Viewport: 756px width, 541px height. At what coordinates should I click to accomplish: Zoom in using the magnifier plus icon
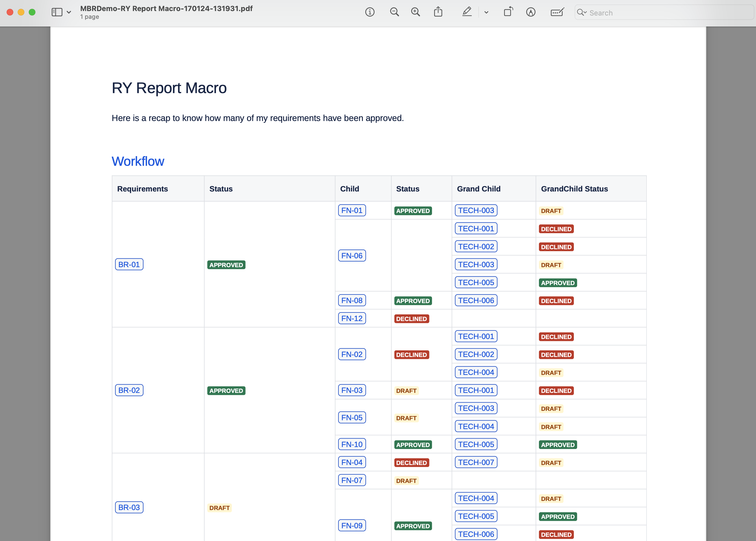coord(415,12)
